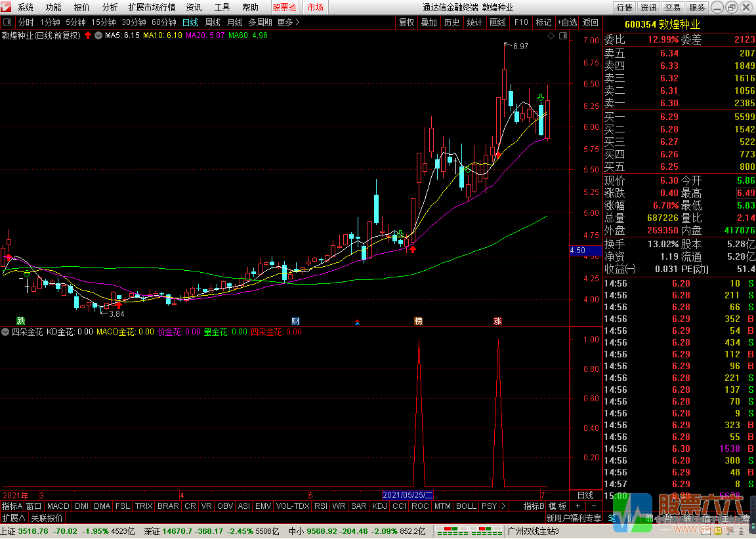Open the 分析 menu
Viewport: 756px width, 539px height.
coord(110,7)
